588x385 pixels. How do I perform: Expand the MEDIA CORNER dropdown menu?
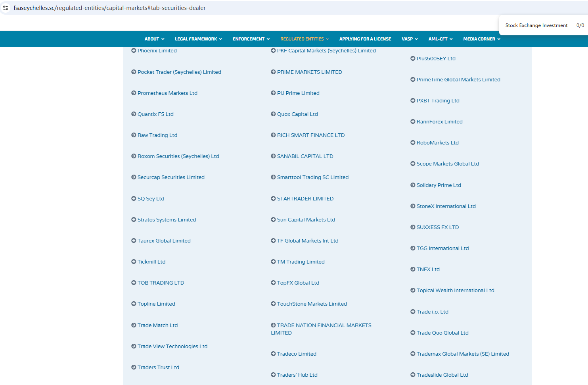(x=482, y=39)
